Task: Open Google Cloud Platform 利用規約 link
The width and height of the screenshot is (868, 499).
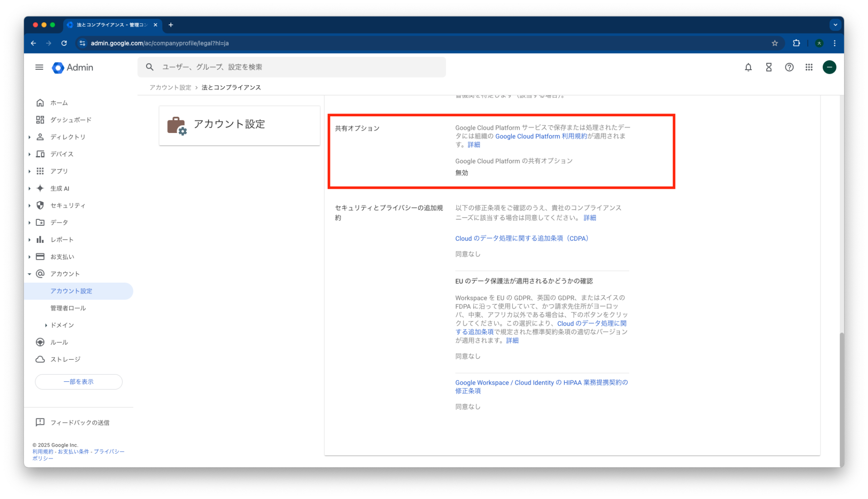Action: pyautogui.click(x=541, y=136)
